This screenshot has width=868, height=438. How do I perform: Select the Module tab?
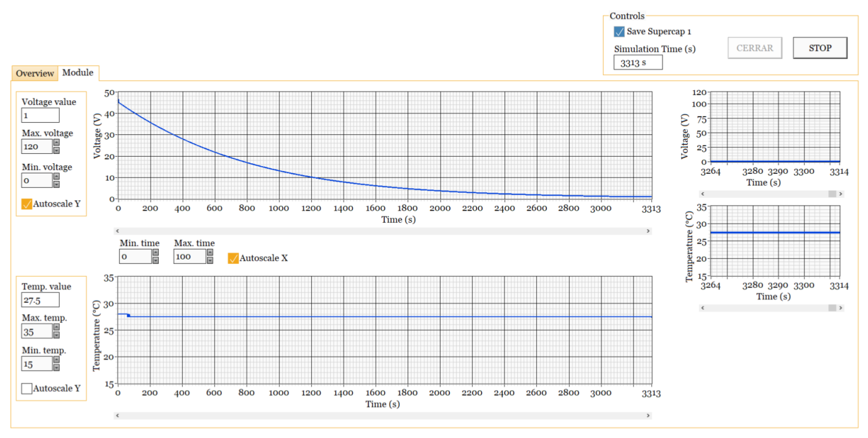pos(78,72)
